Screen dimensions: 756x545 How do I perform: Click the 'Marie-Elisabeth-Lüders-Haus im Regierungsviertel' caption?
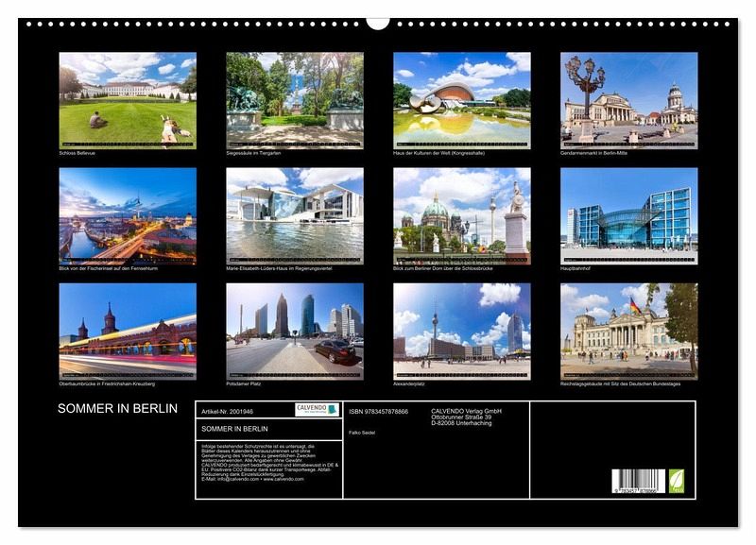279,268
